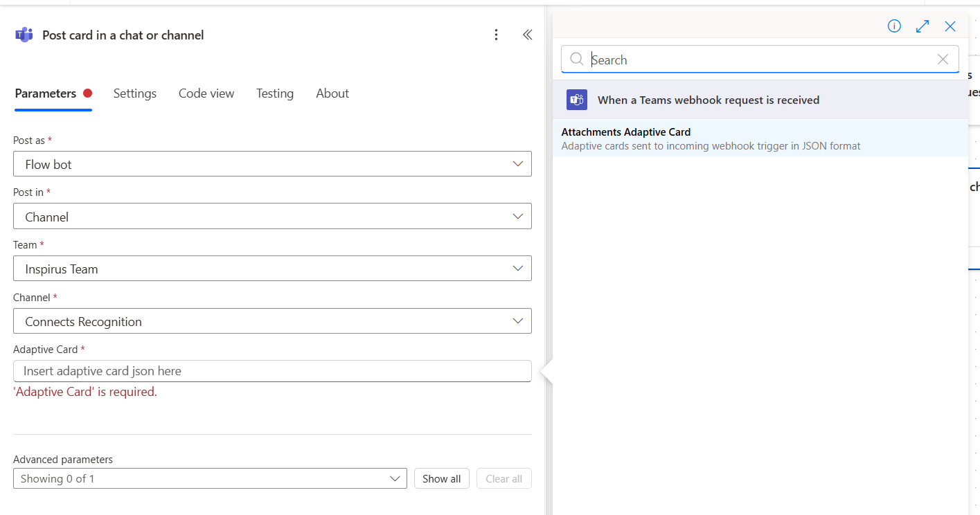This screenshot has width=980, height=515.
Task: Open the Settings tab
Action: (x=135, y=93)
